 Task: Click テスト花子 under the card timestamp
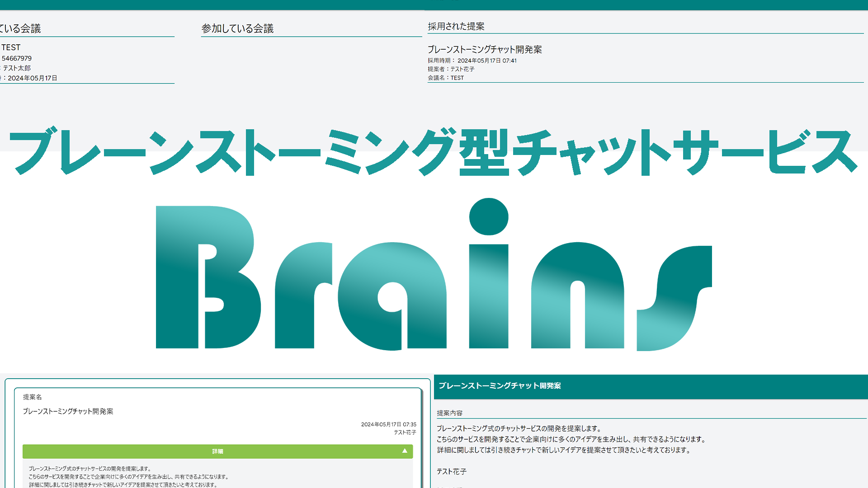click(405, 432)
